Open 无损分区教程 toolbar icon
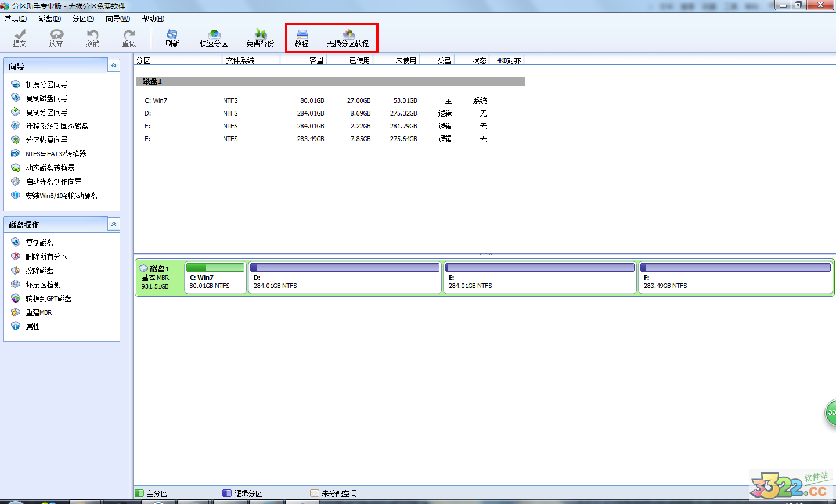The image size is (836, 504). pos(348,38)
